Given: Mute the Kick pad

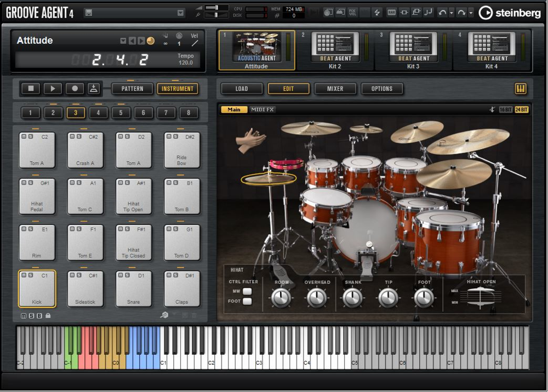Looking at the screenshot, I should 24,275.
